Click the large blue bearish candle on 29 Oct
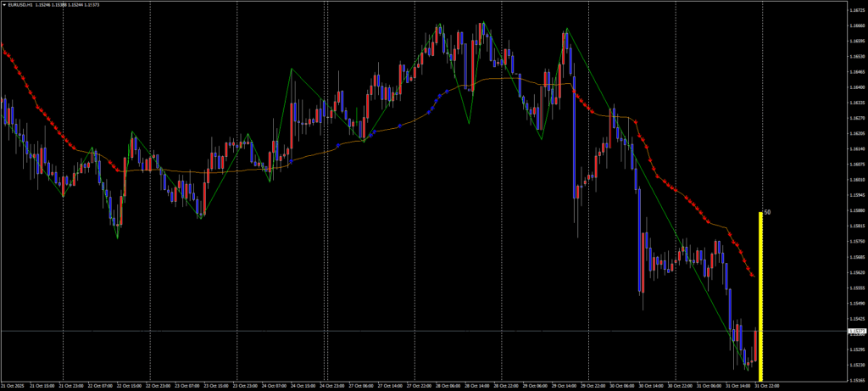The width and height of the screenshot is (868, 391). [x=574, y=140]
